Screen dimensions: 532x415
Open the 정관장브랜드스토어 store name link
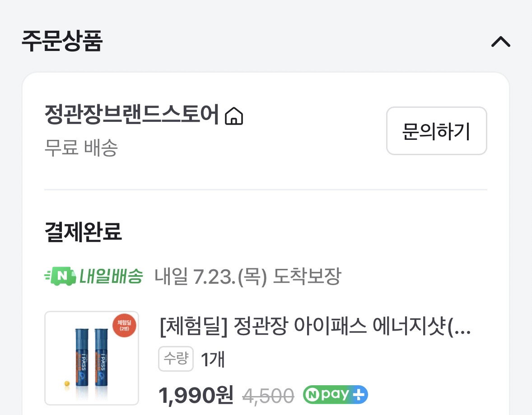click(132, 115)
